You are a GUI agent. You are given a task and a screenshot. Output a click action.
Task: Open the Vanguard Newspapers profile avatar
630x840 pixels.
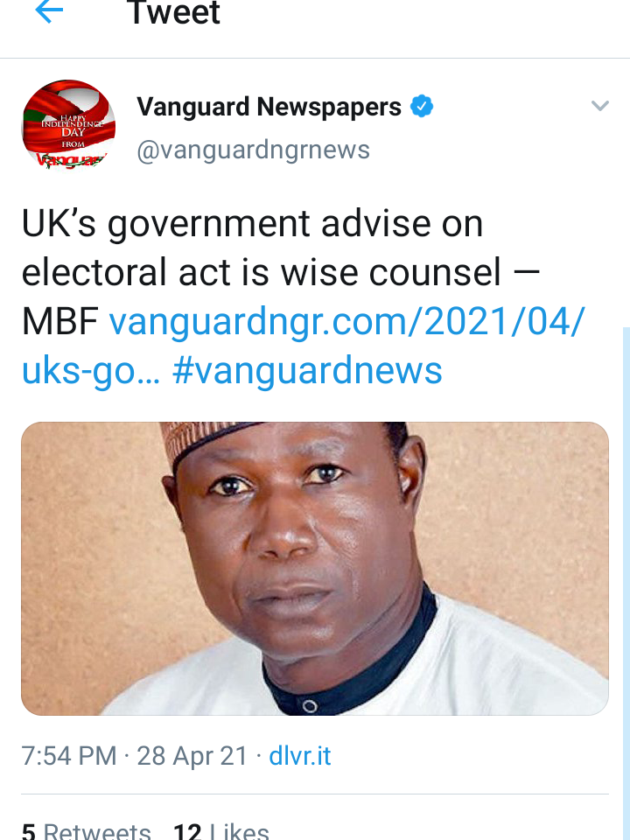(x=68, y=126)
